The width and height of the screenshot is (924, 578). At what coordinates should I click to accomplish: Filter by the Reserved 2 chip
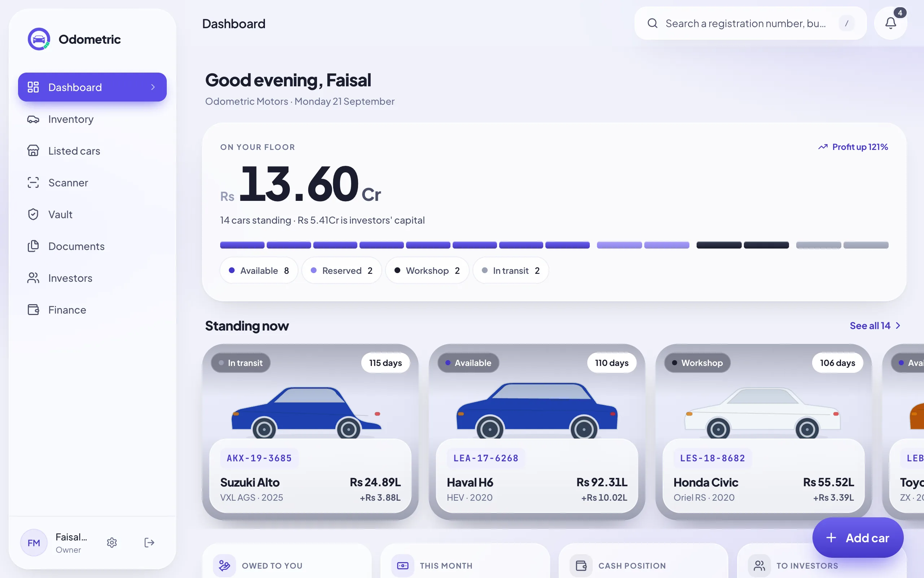coord(341,270)
